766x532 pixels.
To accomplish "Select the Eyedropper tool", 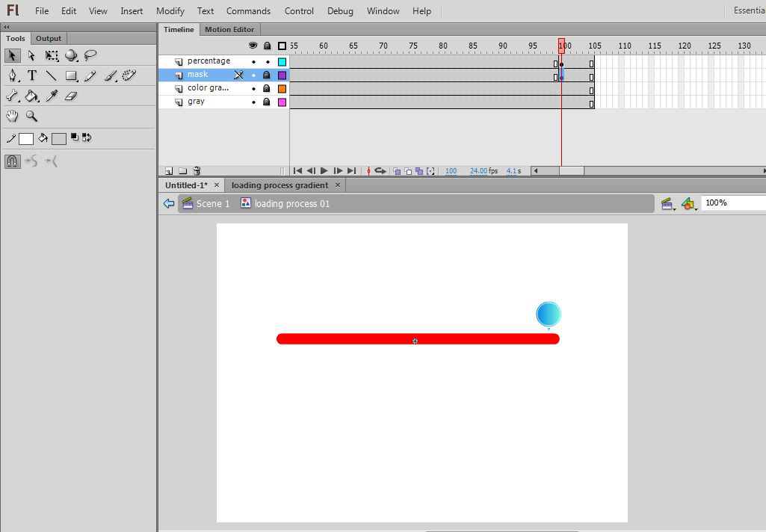I will tap(52, 96).
